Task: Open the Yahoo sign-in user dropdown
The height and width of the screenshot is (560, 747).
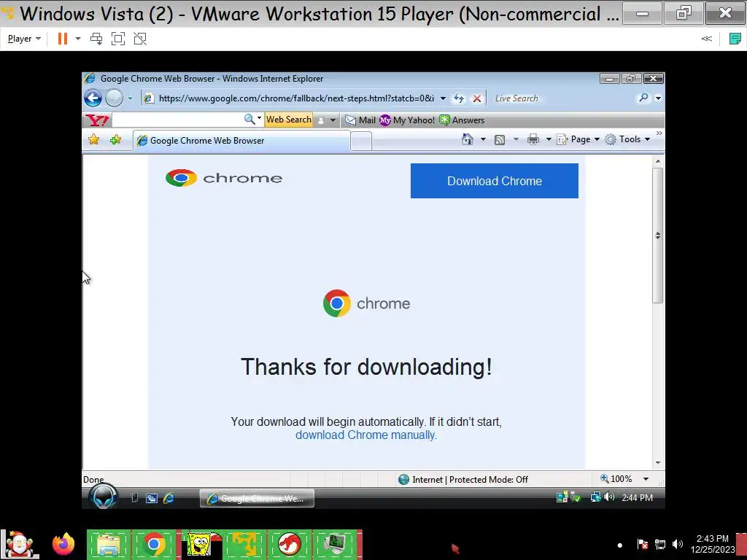Action: coord(327,120)
